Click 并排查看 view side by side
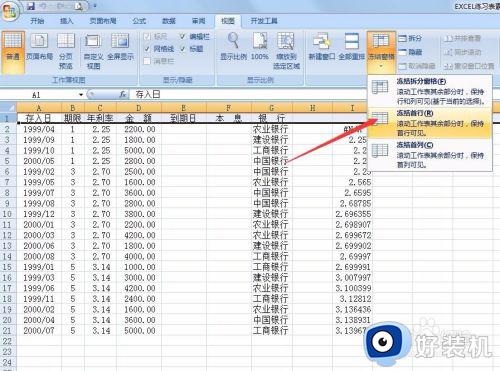The width and height of the screenshot is (500, 371). (462, 38)
